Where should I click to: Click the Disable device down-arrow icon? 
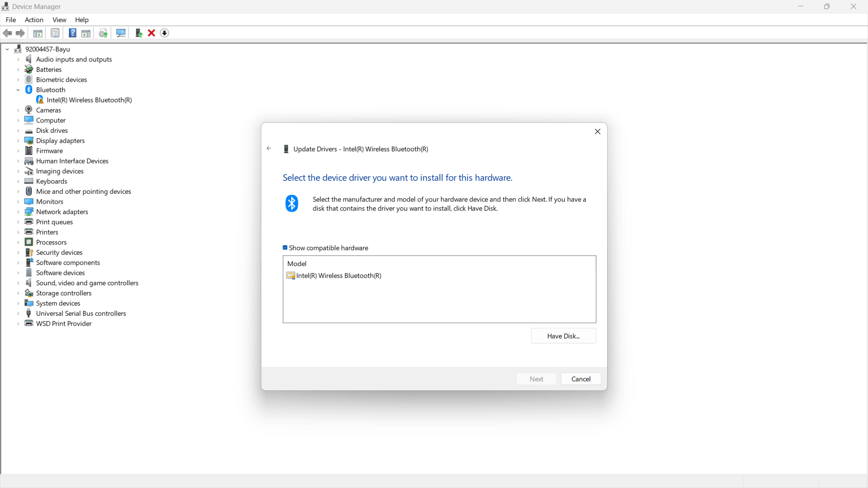click(x=165, y=33)
